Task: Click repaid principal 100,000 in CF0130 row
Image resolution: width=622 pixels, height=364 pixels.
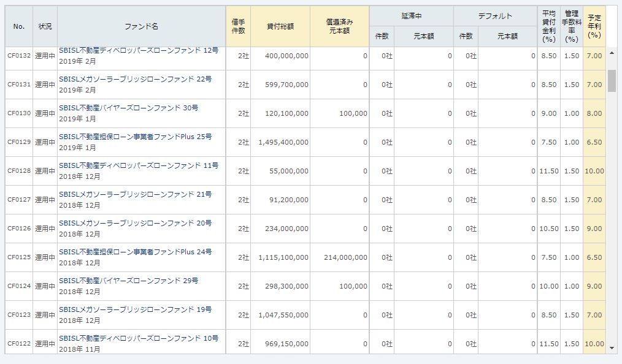Action: (353, 113)
